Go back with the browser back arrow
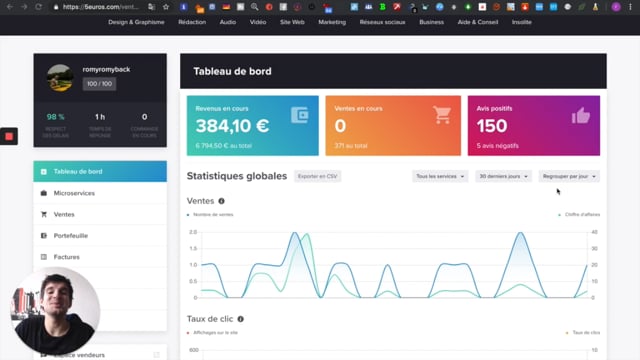This screenshot has width=640, height=360. click(x=10, y=7)
